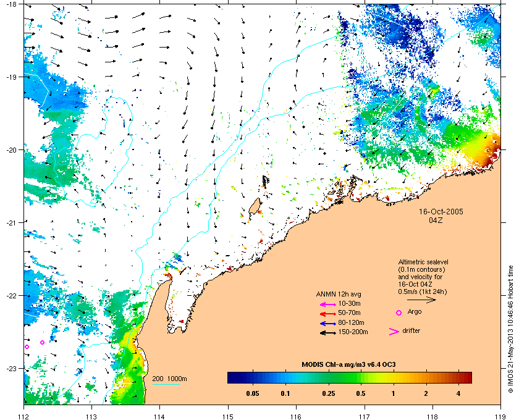
Task: Click the latitude axis label '-23'
Action: click(11, 368)
